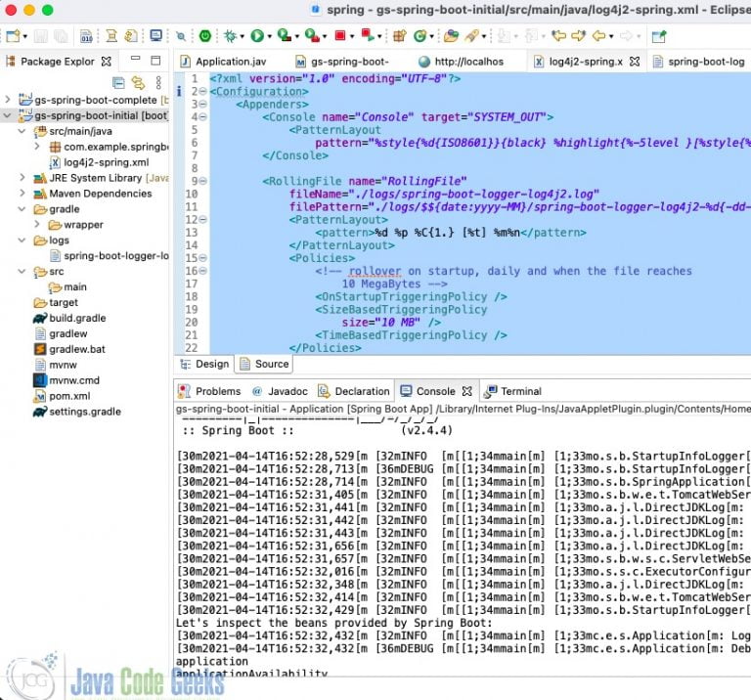Select settings.gradle in the project tree
This screenshot has height=700, width=751.
(77, 412)
